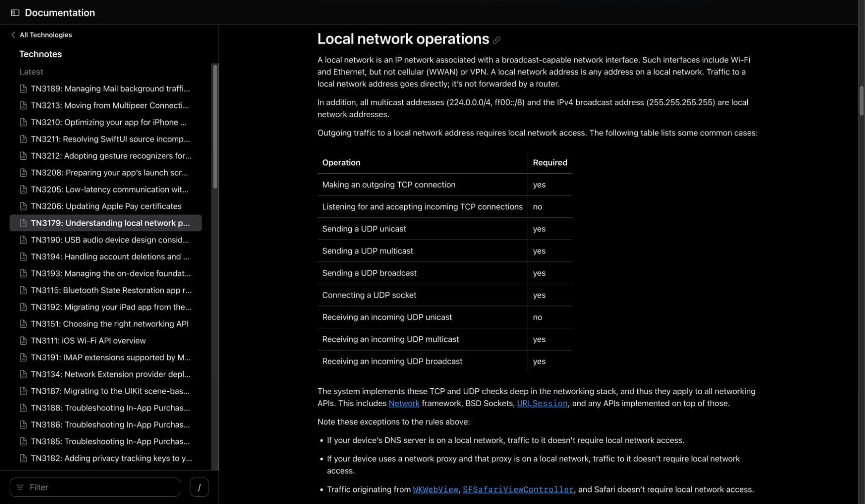Click the document icon for TN3205
Image resolution: width=865 pixels, height=504 pixels.
tap(23, 189)
